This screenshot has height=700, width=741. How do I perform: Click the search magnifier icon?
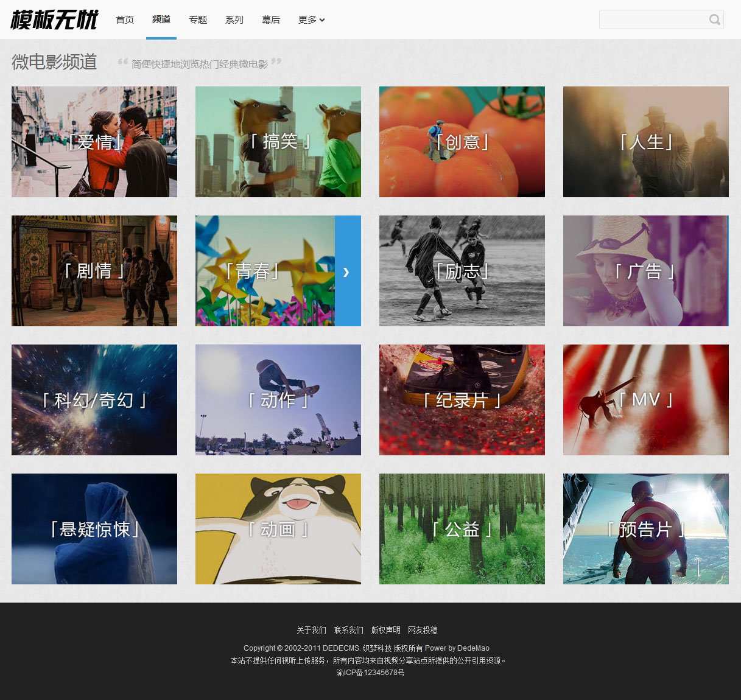[x=714, y=19]
